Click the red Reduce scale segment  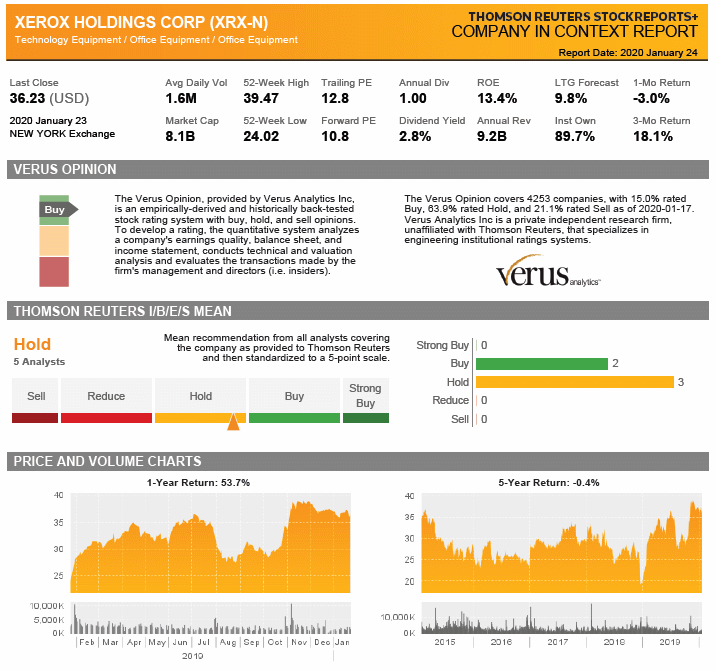pyautogui.click(x=106, y=418)
